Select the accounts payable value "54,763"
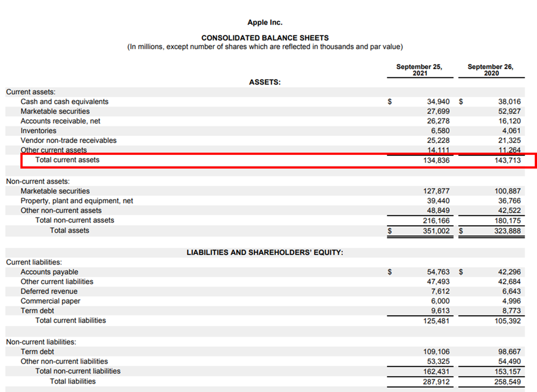The width and height of the screenshot is (537, 392). pos(438,272)
